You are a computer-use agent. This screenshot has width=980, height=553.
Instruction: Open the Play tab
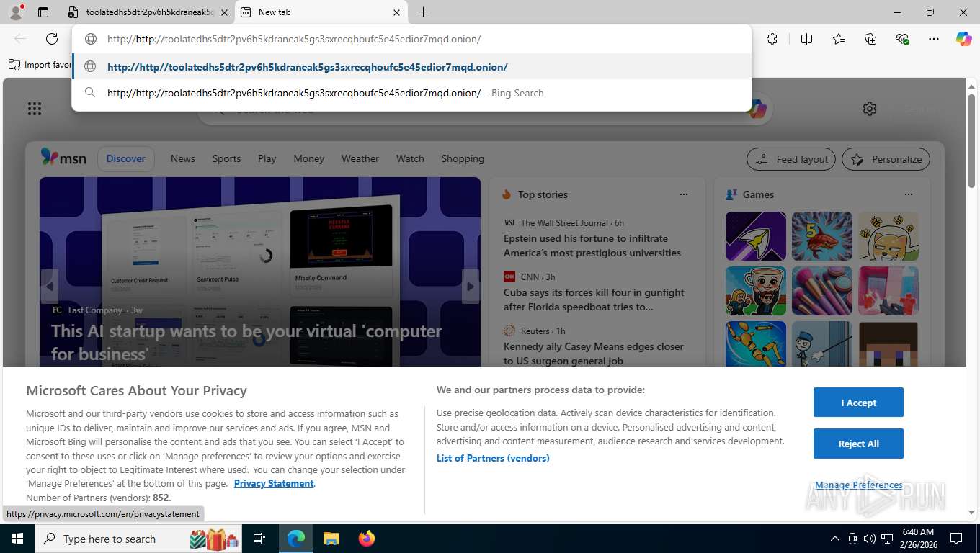(267, 158)
